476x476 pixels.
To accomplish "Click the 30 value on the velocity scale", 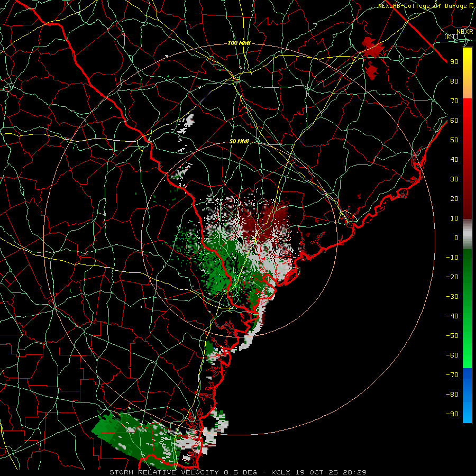I will (454, 179).
